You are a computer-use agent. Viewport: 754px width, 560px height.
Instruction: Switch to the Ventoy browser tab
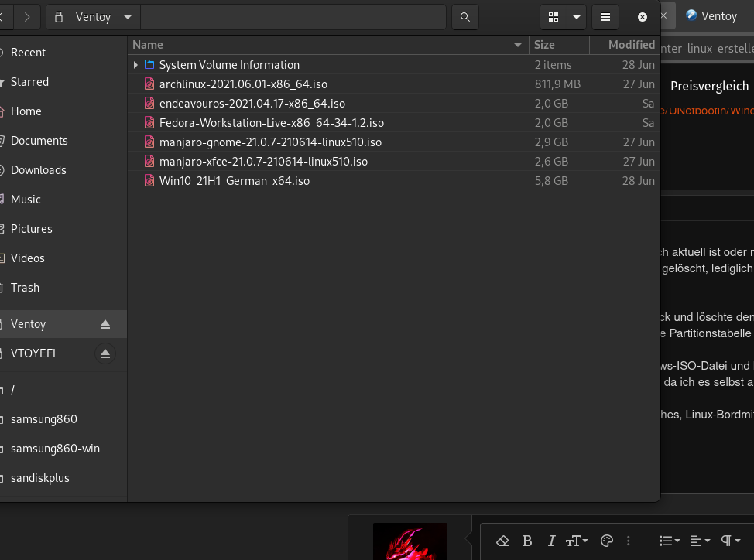711,16
